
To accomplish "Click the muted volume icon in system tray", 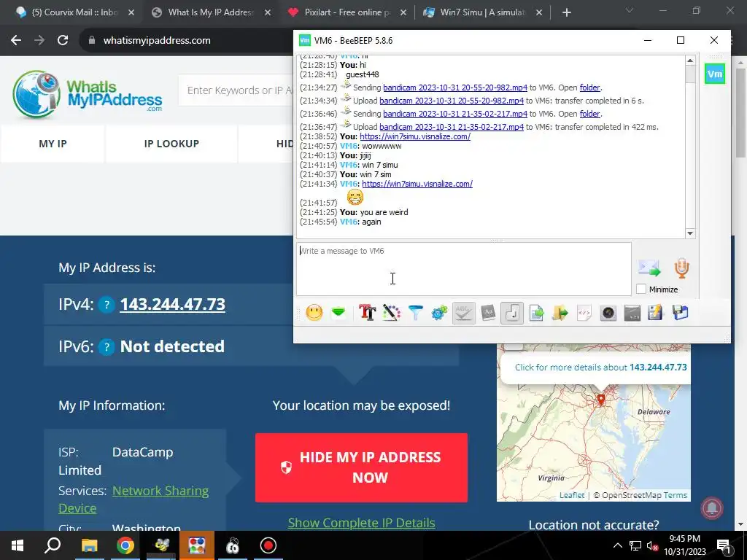I will (651, 545).
